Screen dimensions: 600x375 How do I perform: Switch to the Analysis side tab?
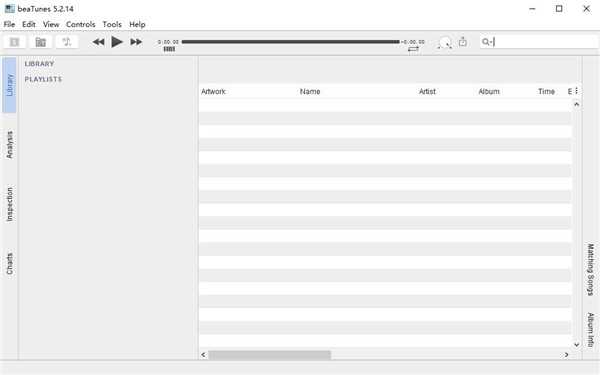[x=9, y=145]
